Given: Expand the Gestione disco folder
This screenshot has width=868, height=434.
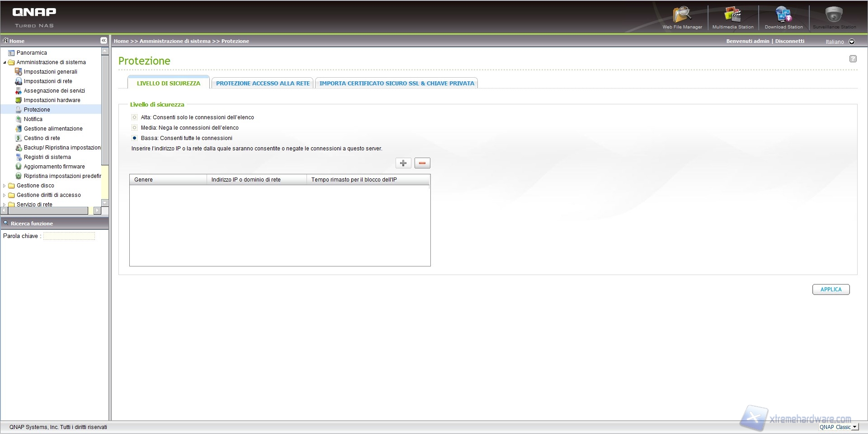Looking at the screenshot, I should click(x=5, y=186).
